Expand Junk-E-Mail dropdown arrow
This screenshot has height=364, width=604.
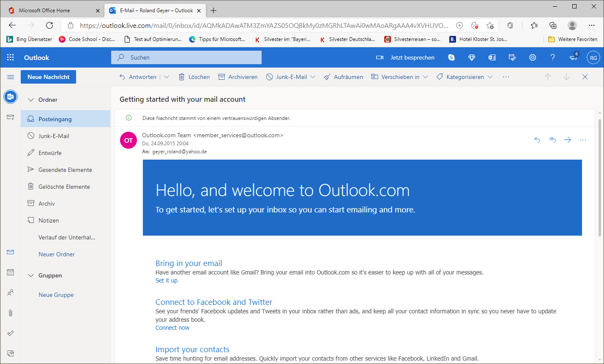tap(313, 77)
